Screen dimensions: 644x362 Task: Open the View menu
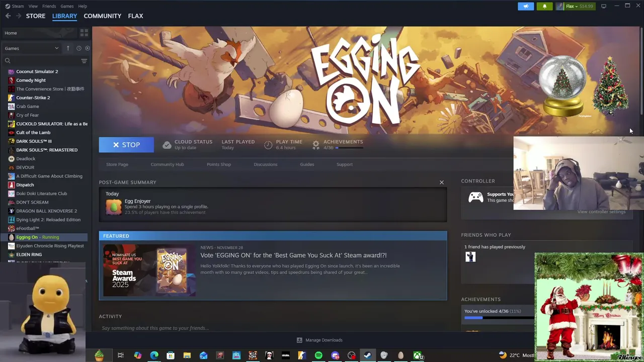point(33,6)
